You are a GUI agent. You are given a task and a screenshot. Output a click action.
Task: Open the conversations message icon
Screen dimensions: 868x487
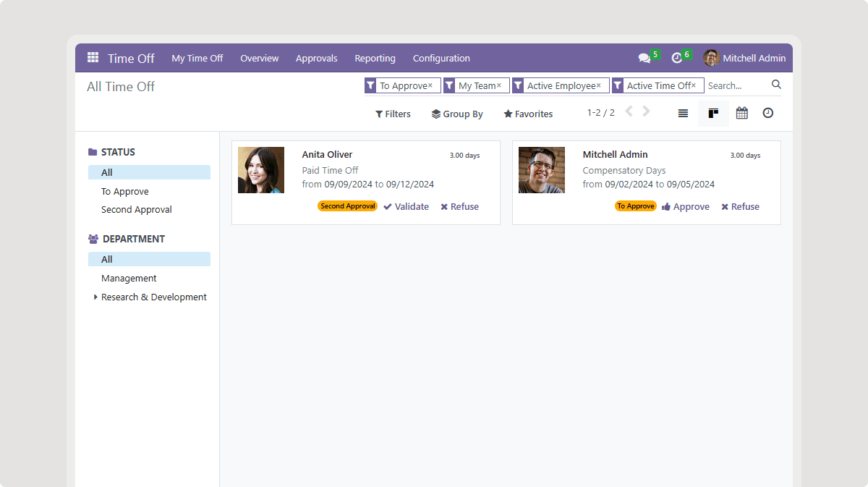click(x=644, y=58)
